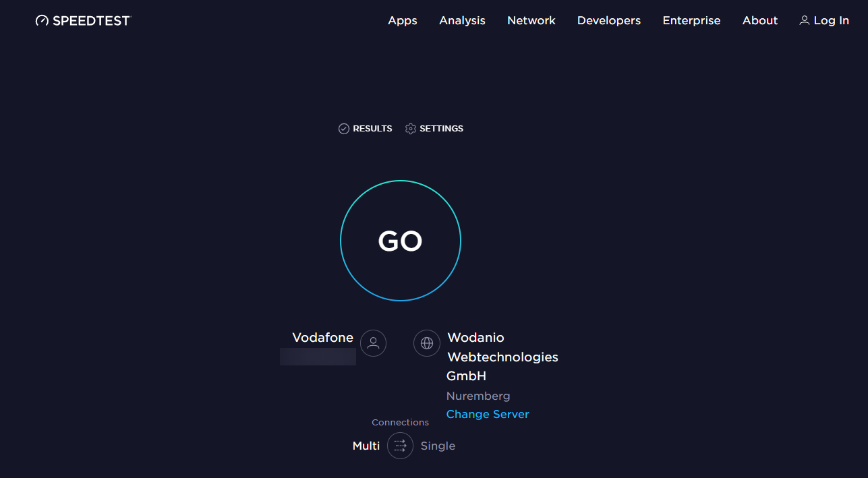The width and height of the screenshot is (868, 478).
Task: Open the Apps menu
Action: pos(403,21)
